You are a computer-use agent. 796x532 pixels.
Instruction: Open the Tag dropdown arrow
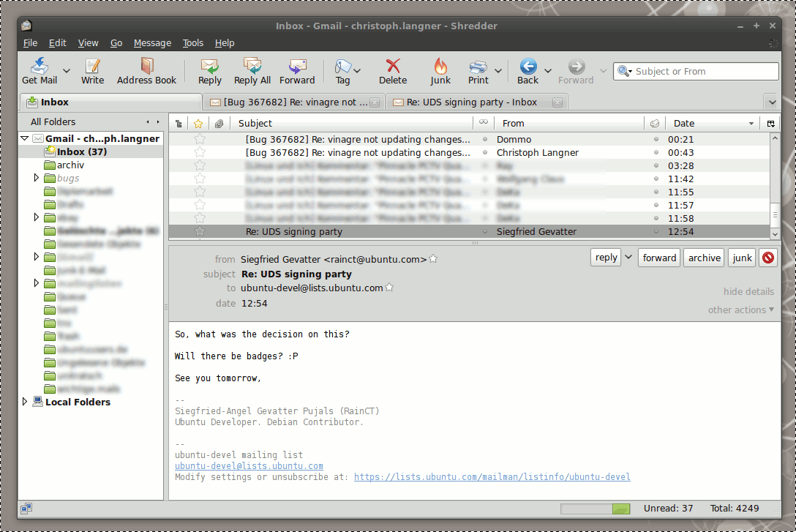[x=357, y=70]
